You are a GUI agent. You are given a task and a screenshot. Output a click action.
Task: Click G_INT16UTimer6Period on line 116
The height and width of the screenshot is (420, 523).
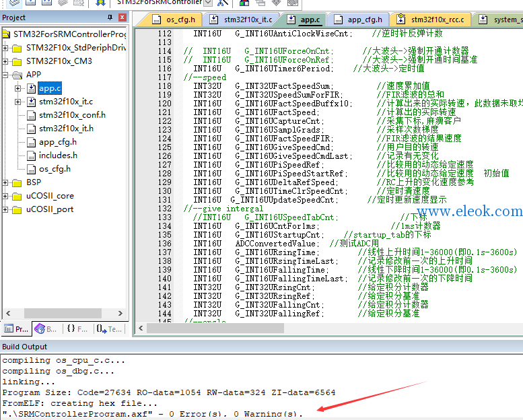(283, 69)
